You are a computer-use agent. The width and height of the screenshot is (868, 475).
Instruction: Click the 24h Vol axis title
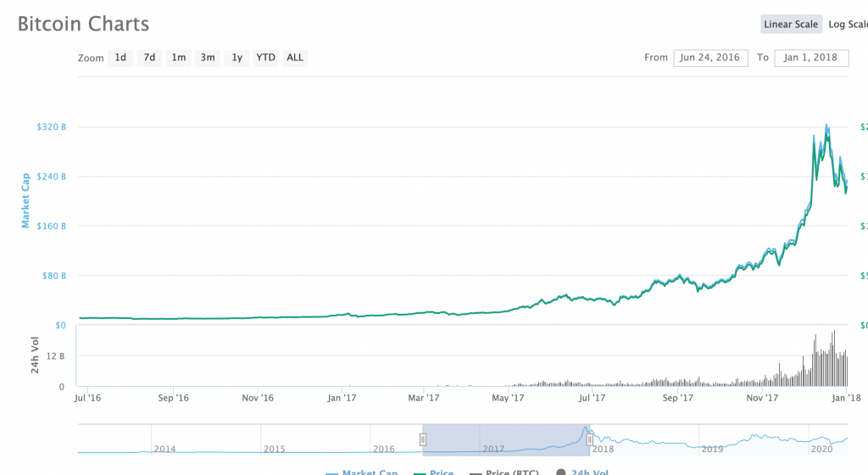(x=35, y=355)
